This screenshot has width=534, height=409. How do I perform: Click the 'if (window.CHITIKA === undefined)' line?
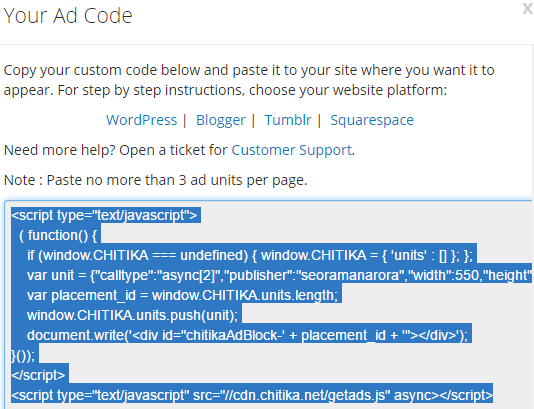[x=250, y=255]
